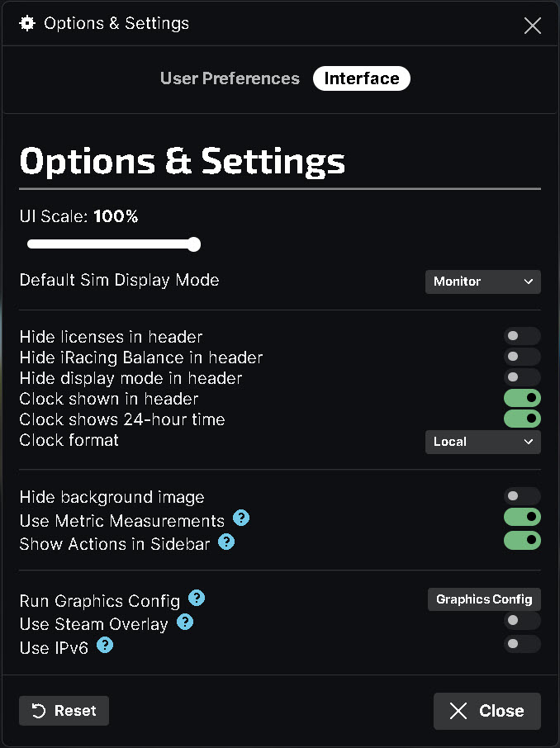This screenshot has width=560, height=748.
Task: Toggle Hide licenses in header
Action: coord(522,336)
